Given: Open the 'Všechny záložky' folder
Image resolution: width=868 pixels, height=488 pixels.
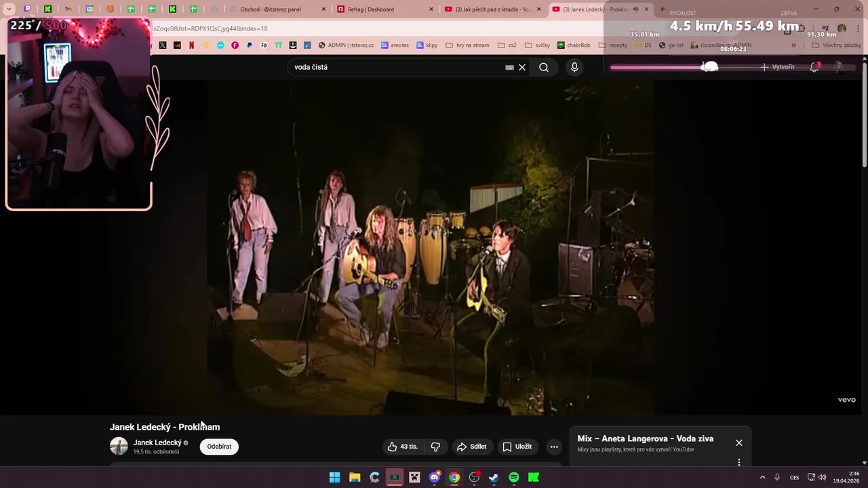Looking at the screenshot, I should click(836, 45).
